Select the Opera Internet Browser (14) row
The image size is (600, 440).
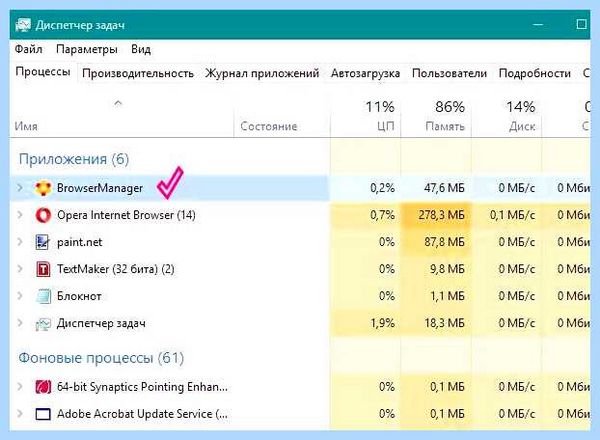126,215
